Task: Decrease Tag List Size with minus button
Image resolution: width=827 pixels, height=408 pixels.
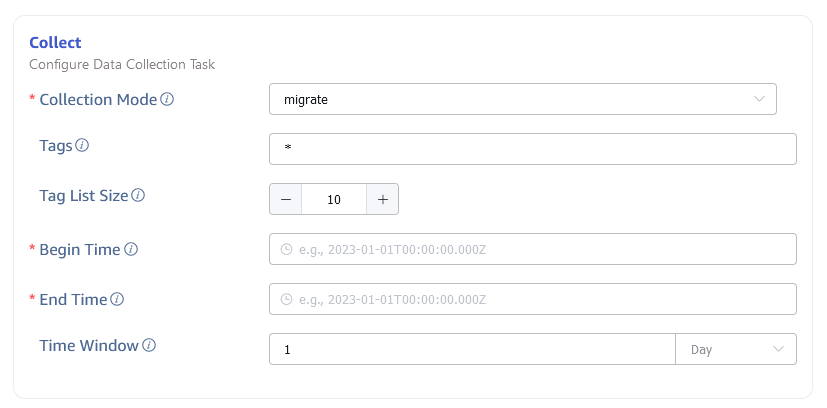Action: coord(286,199)
